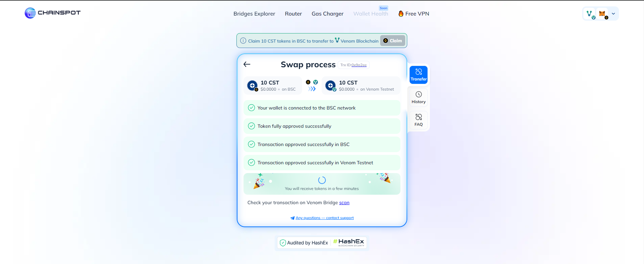Open Gas Charger section
Viewport: 644px width, 264px height.
(327, 14)
